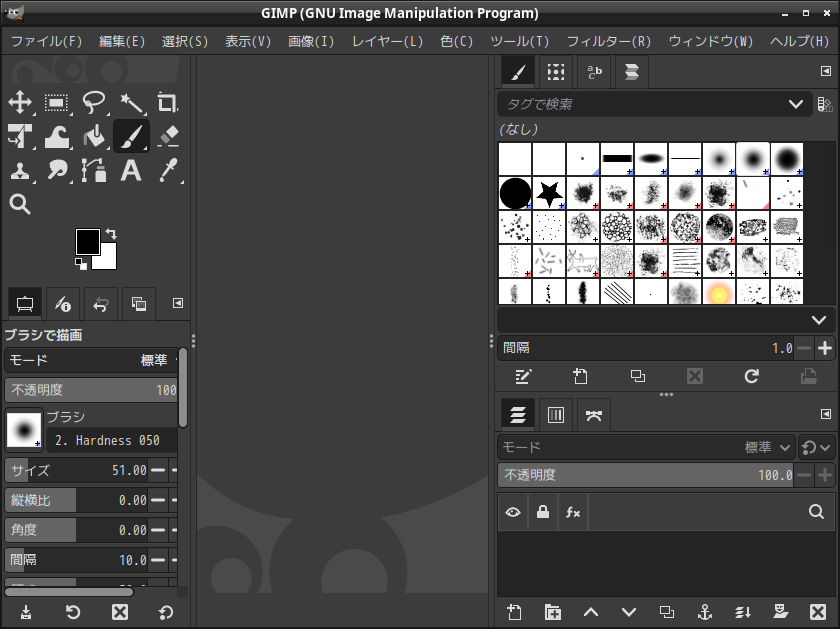Select the Color Picker eyedropper tool
Image resolution: width=840 pixels, height=629 pixels.
[x=167, y=170]
